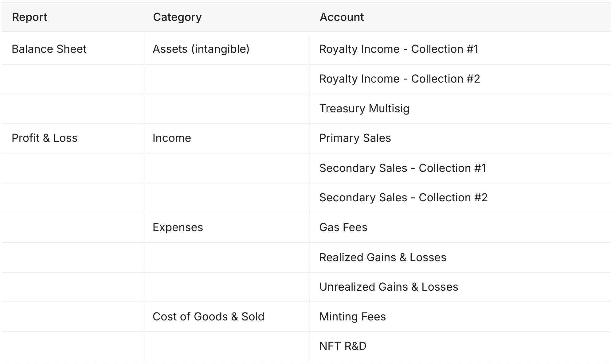This screenshot has height=364, width=615.
Task: Click the Report column header
Action: [29, 17]
